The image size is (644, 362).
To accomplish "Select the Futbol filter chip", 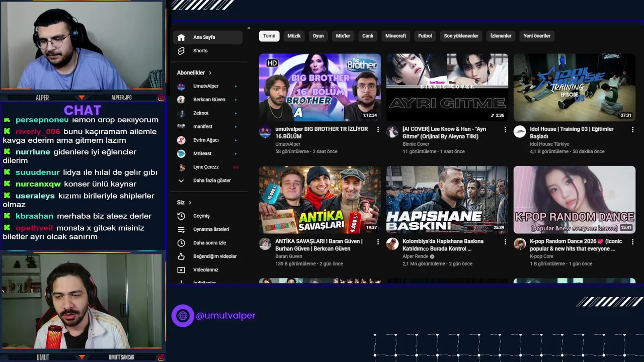I will click(425, 36).
